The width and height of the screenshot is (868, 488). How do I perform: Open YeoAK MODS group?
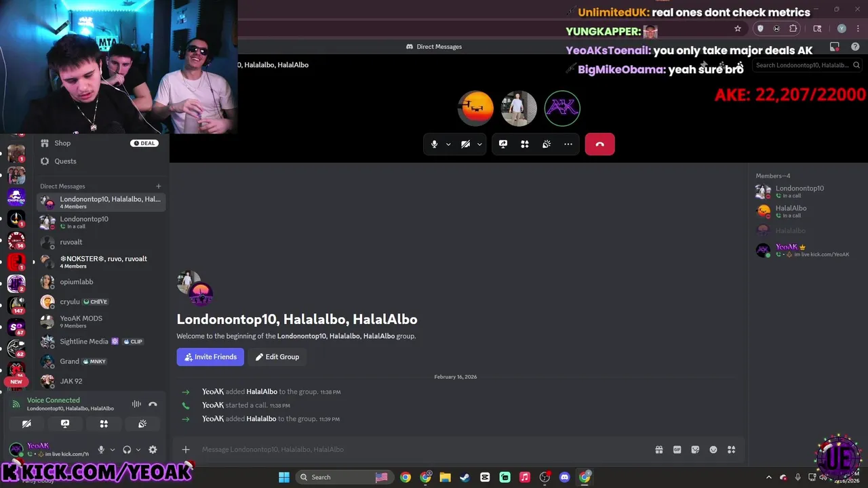click(x=100, y=321)
